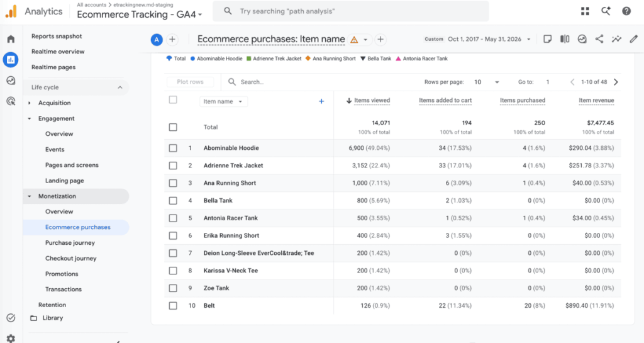The image size is (644, 343).
Task: Collapse the Life cycle section
Action: click(120, 87)
